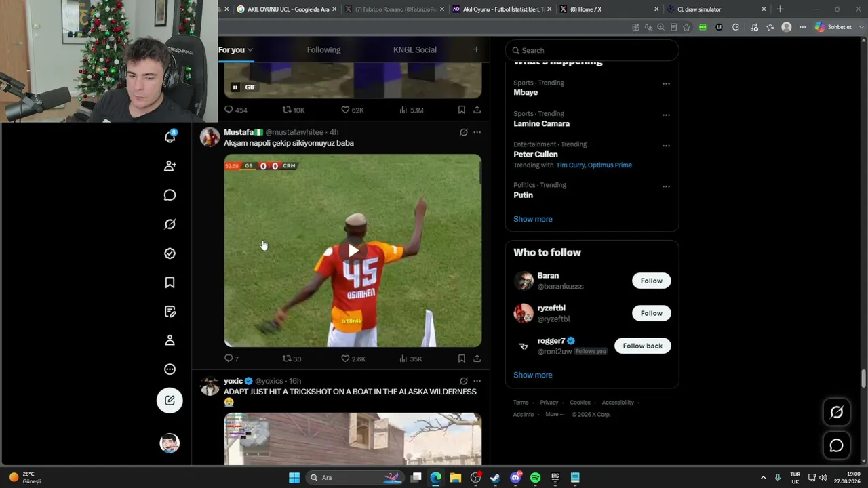Add this page to browser favorites
868x488 pixels.
click(686, 27)
